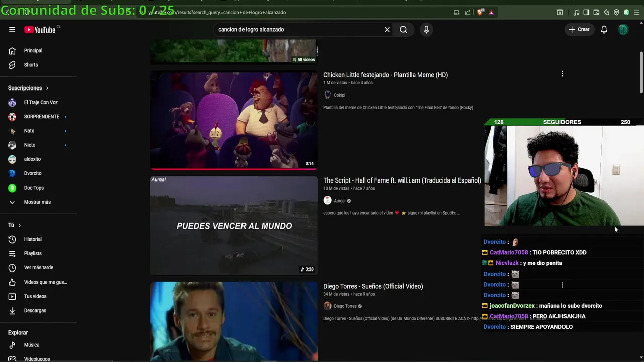Open YouTube notifications bell
Image resolution: width=644 pixels, height=362 pixels.
pyautogui.click(x=604, y=30)
